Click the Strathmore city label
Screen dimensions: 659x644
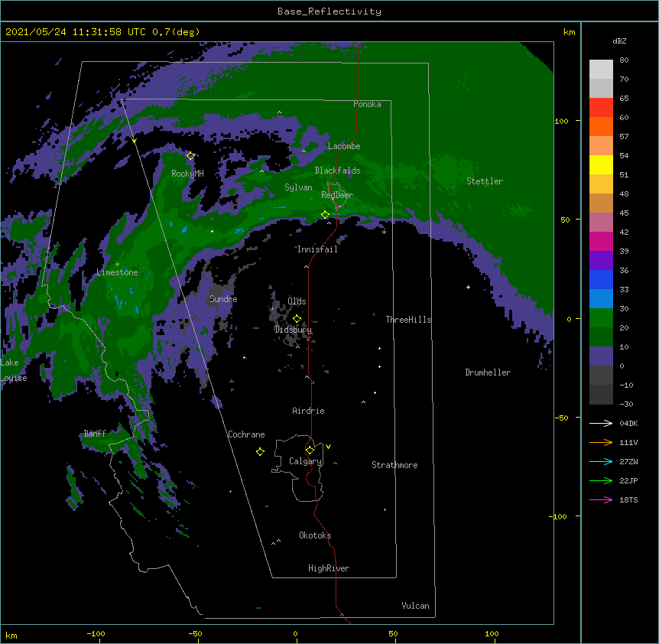point(394,465)
